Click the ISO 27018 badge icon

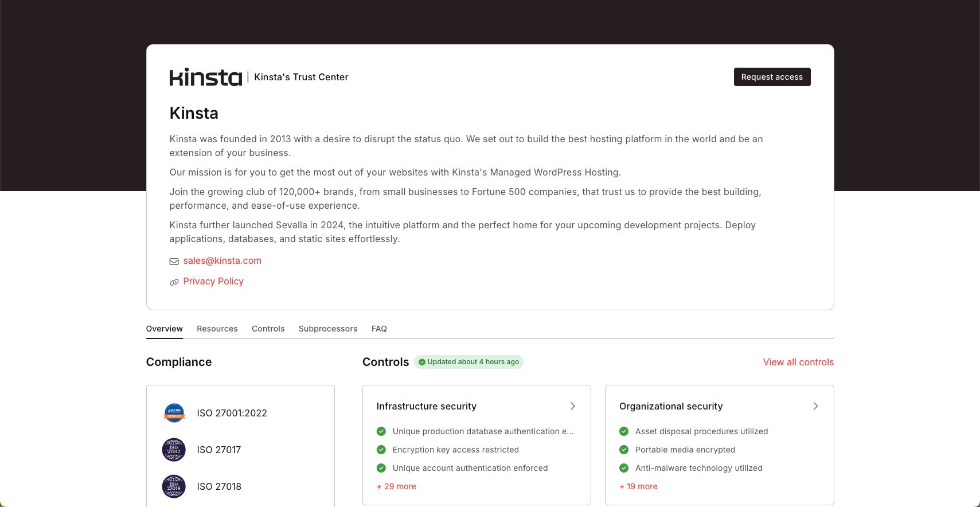[x=174, y=486]
